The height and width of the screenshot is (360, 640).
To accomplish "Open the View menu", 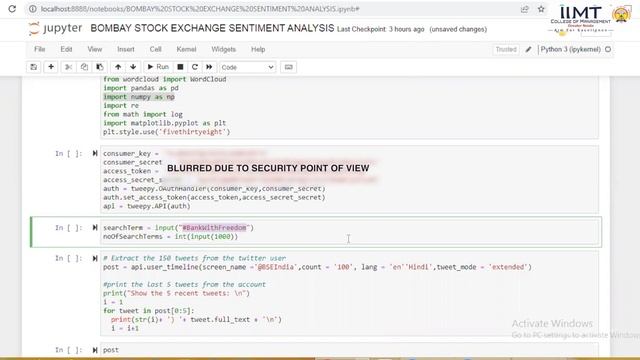I will pos(95,49).
